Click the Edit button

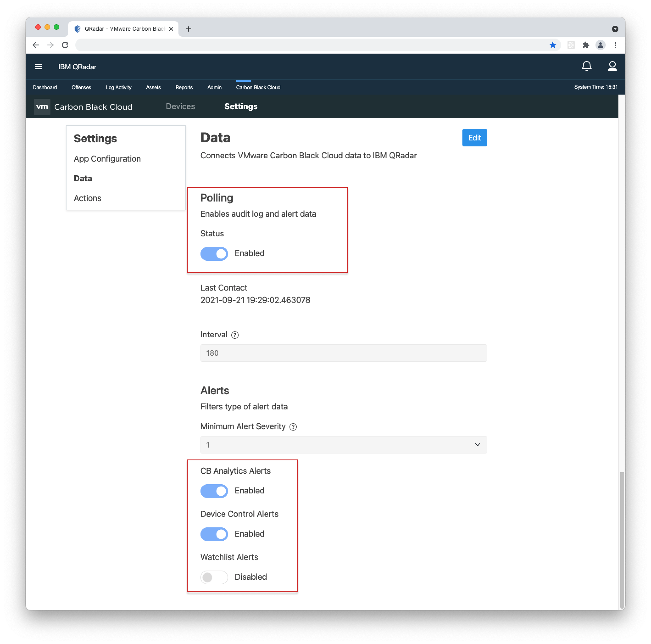click(x=474, y=138)
